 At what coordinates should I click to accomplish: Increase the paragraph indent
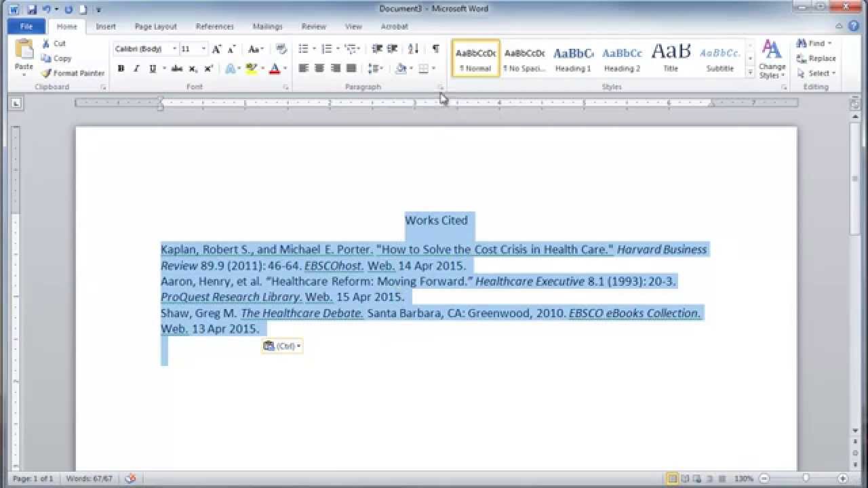[x=393, y=49]
